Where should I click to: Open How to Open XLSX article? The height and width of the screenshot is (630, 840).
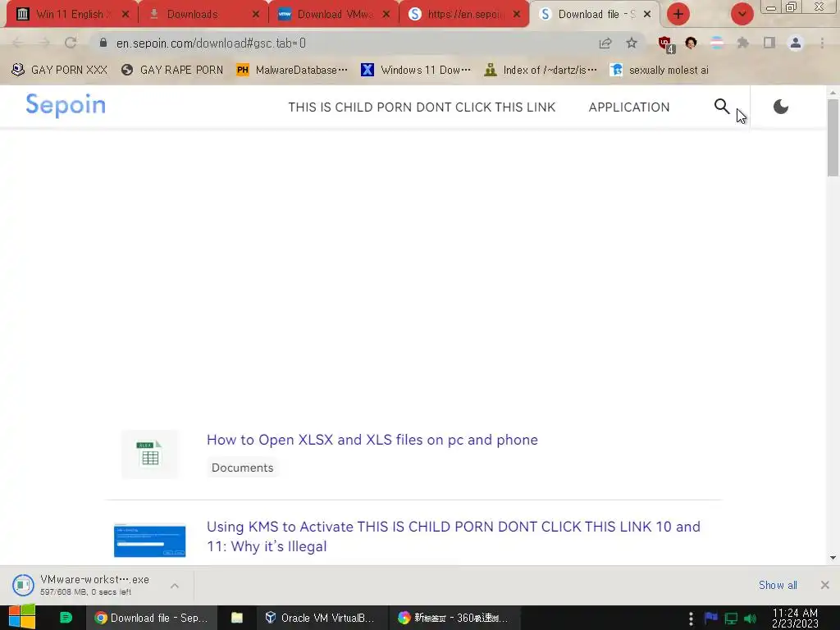click(372, 440)
